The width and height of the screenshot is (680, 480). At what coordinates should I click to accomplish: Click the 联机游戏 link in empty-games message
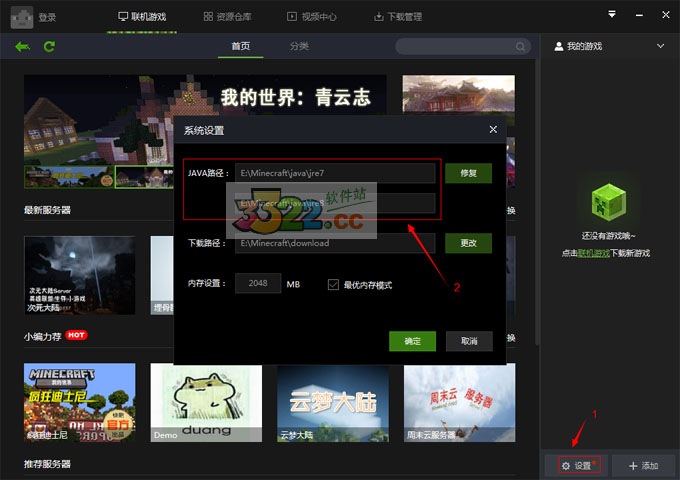click(594, 253)
